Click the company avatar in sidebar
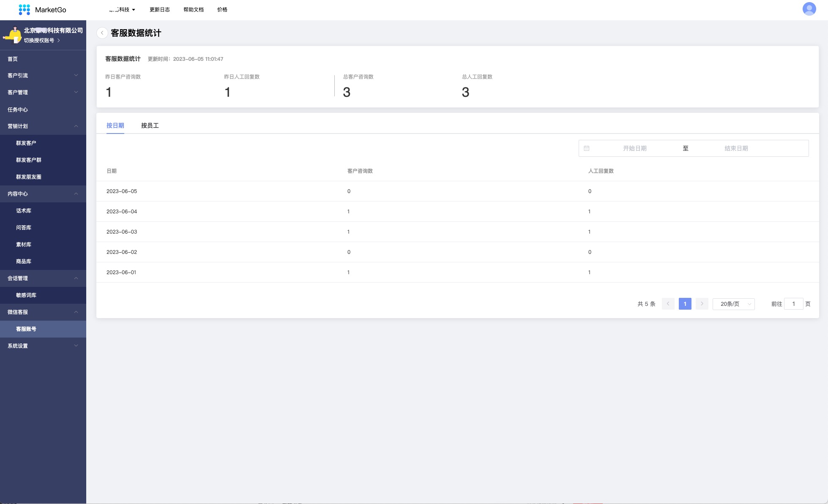The image size is (828, 504). tap(13, 35)
